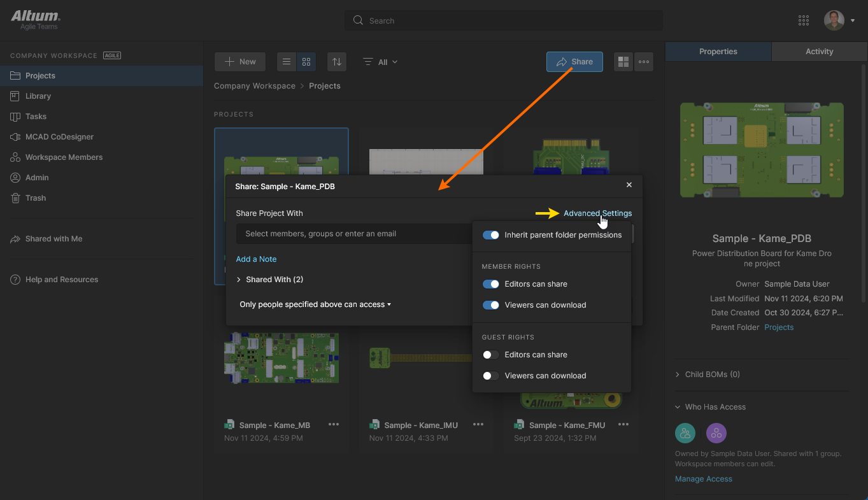The height and width of the screenshot is (500, 868).
Task: Switch to grid view icon
Action: click(306, 62)
